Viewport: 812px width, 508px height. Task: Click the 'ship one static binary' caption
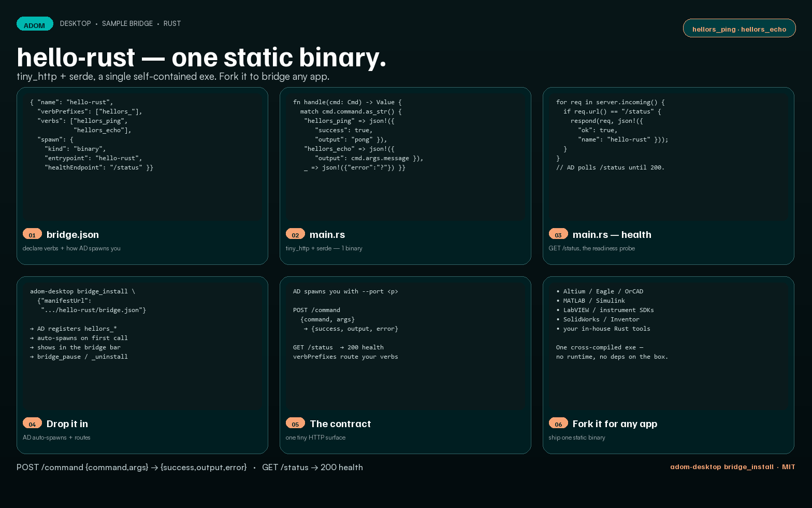(x=577, y=438)
